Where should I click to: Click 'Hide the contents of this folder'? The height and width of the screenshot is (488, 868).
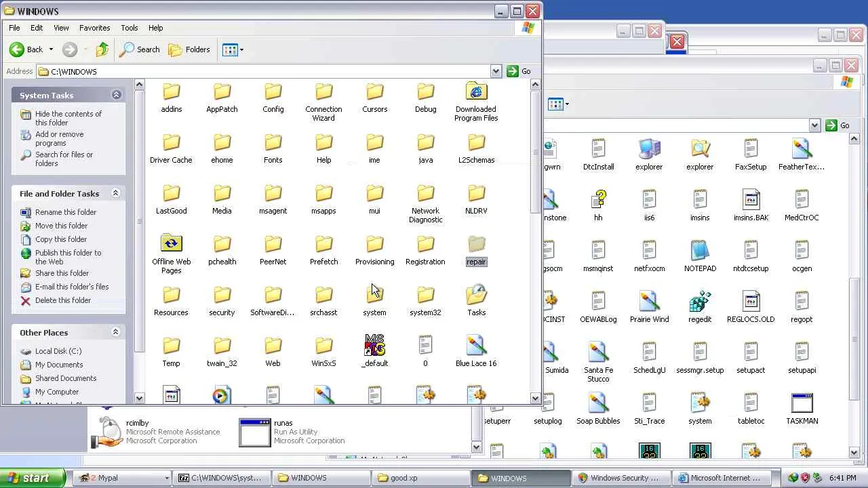point(68,118)
